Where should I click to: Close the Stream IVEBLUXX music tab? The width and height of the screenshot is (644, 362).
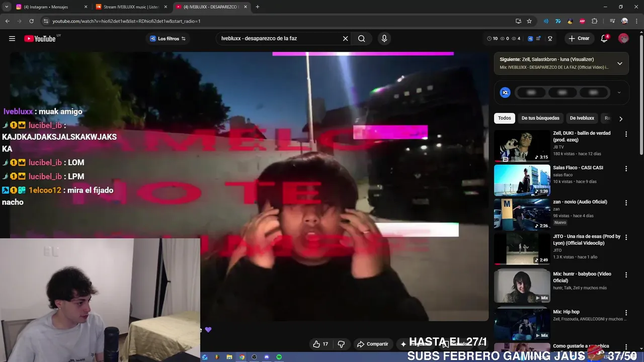click(x=166, y=7)
